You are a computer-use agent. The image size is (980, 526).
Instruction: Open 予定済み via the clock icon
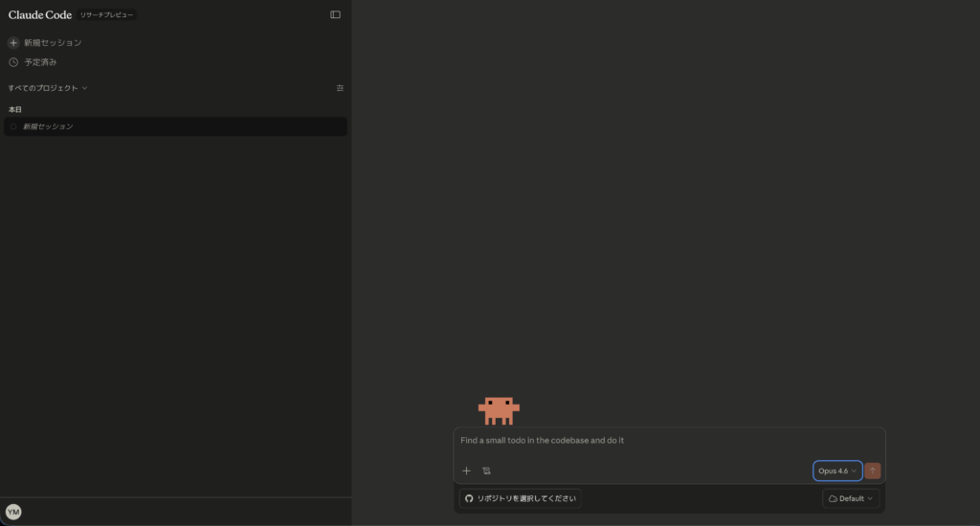pos(13,62)
